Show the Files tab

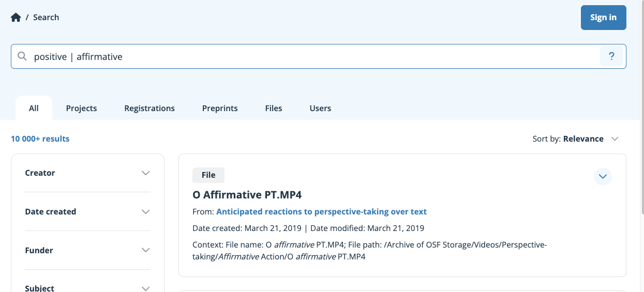tap(274, 108)
